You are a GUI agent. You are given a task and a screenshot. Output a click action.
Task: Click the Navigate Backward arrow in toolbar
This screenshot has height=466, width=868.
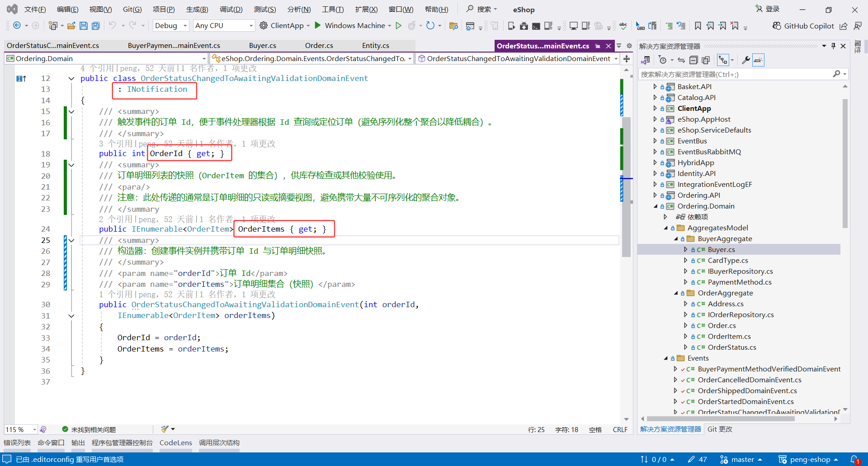tap(17, 25)
